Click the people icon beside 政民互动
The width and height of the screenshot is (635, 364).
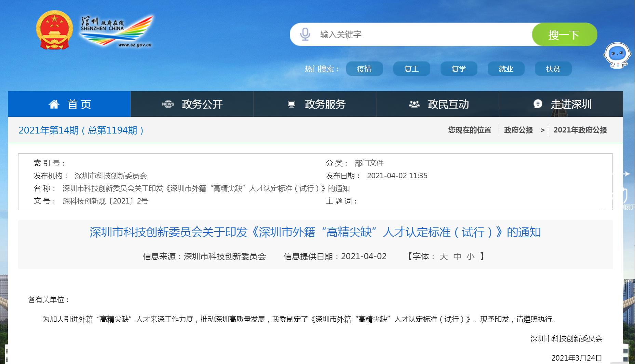pyautogui.click(x=414, y=104)
